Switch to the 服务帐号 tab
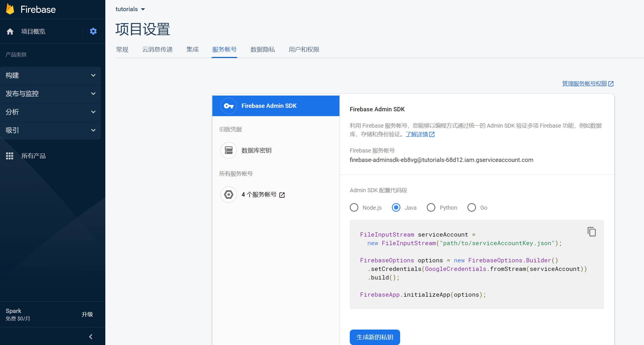 (224, 49)
